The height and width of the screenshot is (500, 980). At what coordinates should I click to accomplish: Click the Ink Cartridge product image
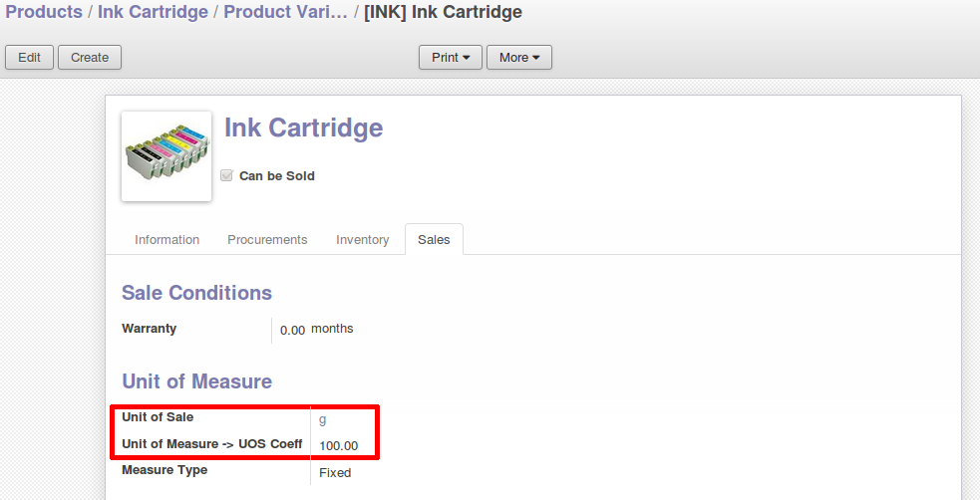pyautogui.click(x=165, y=155)
